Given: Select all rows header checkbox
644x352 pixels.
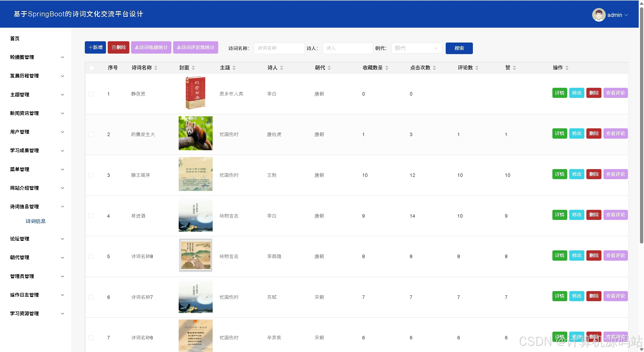Looking at the screenshot, I should point(92,68).
